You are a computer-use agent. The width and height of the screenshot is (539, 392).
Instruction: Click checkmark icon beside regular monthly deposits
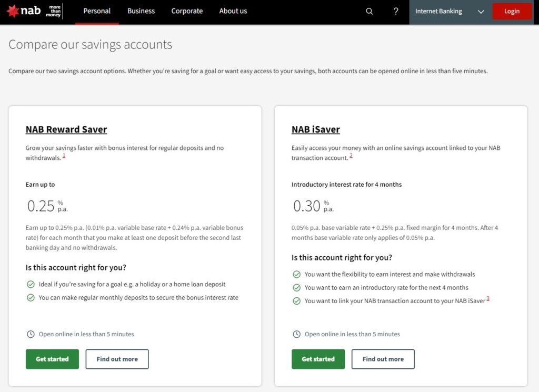(x=31, y=297)
